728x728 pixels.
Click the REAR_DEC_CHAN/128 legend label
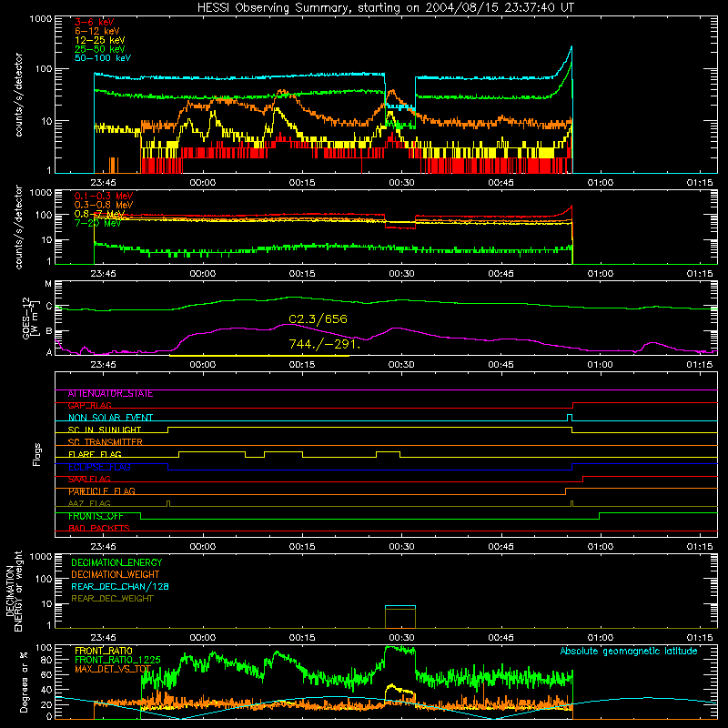120,587
